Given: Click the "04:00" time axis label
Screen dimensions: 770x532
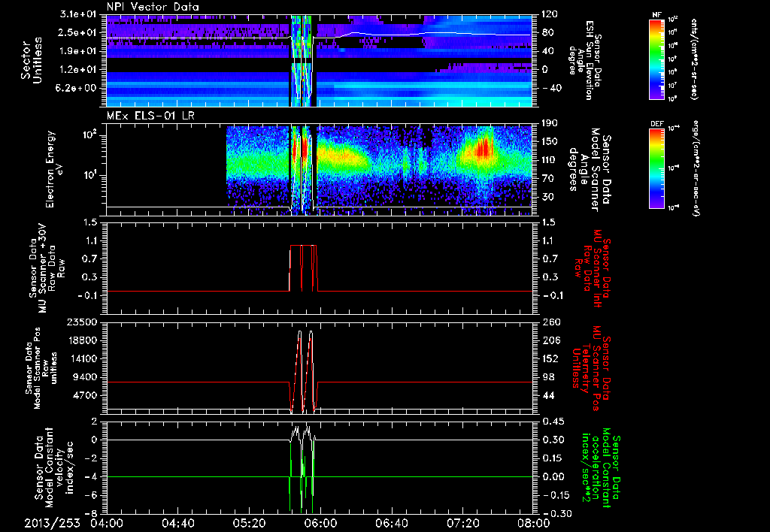Looking at the screenshot, I should tap(107, 523).
